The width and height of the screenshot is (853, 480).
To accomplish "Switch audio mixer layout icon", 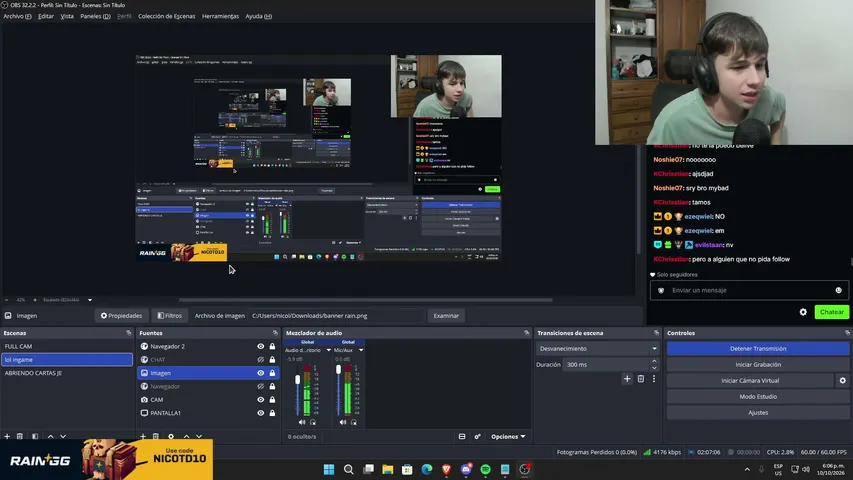I will pos(462,436).
